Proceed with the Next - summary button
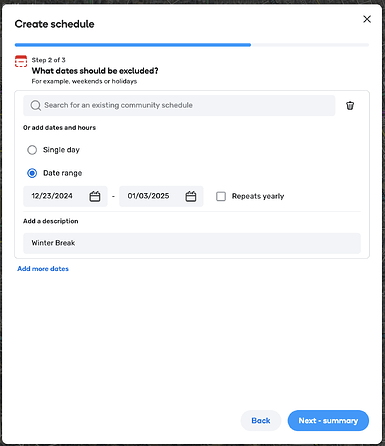The image size is (385, 446). (328, 421)
